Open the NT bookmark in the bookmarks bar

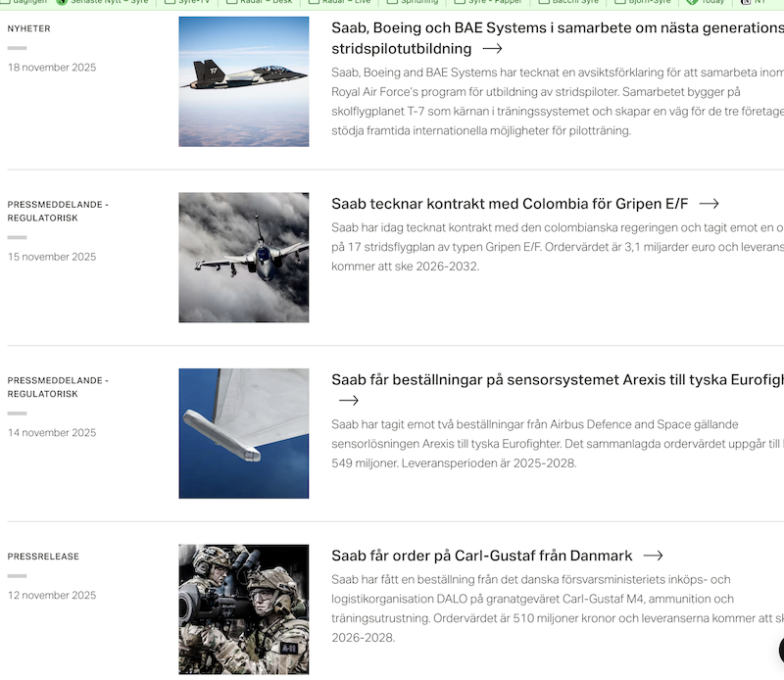click(758, 2)
